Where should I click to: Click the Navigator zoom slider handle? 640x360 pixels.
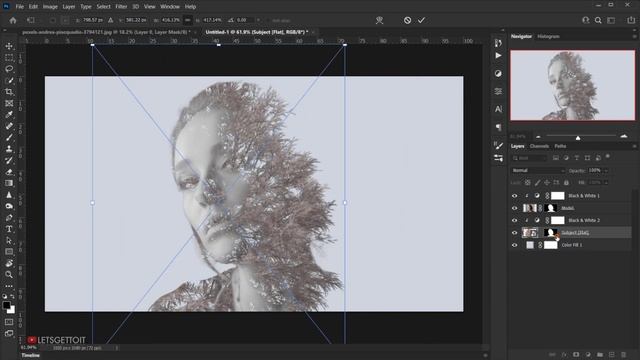[578, 138]
